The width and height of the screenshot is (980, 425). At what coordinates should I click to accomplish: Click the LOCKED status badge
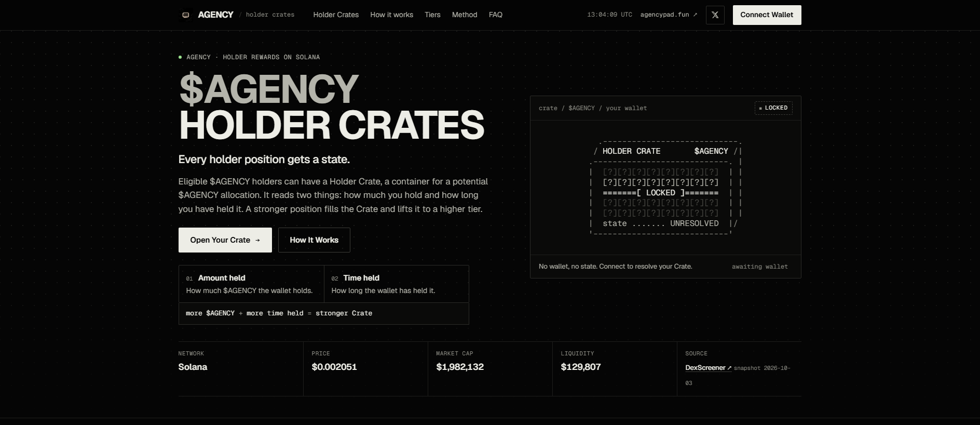click(x=773, y=108)
